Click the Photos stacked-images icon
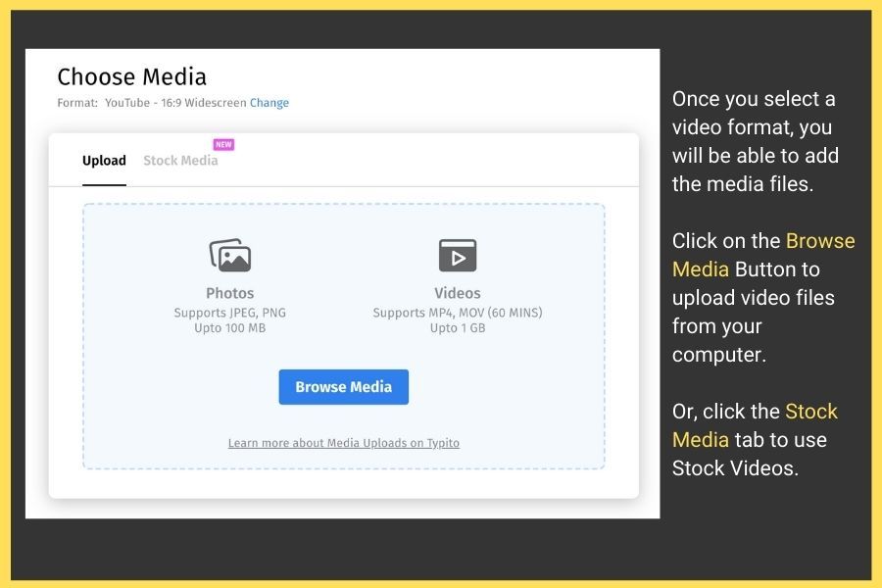882x588 pixels. coord(230,255)
